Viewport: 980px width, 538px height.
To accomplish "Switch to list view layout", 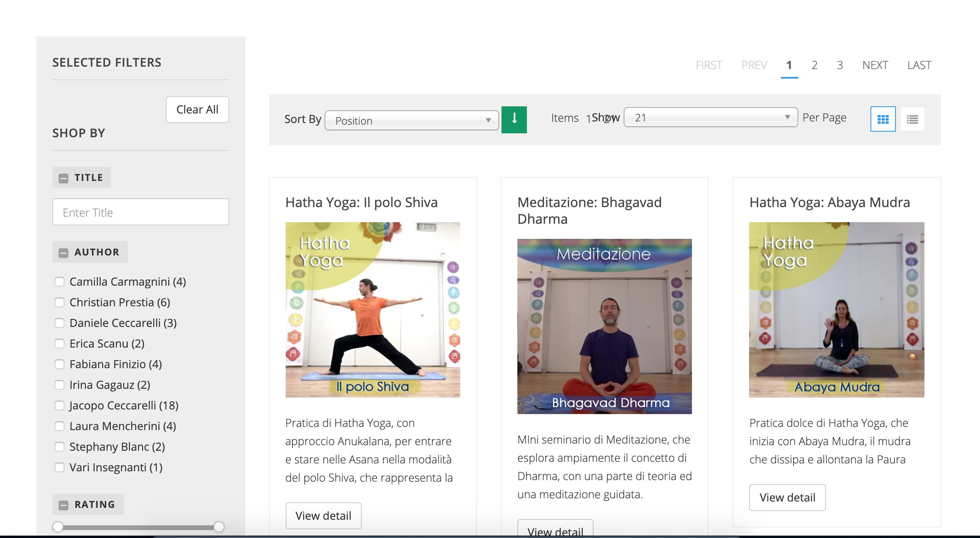I will 912,119.
